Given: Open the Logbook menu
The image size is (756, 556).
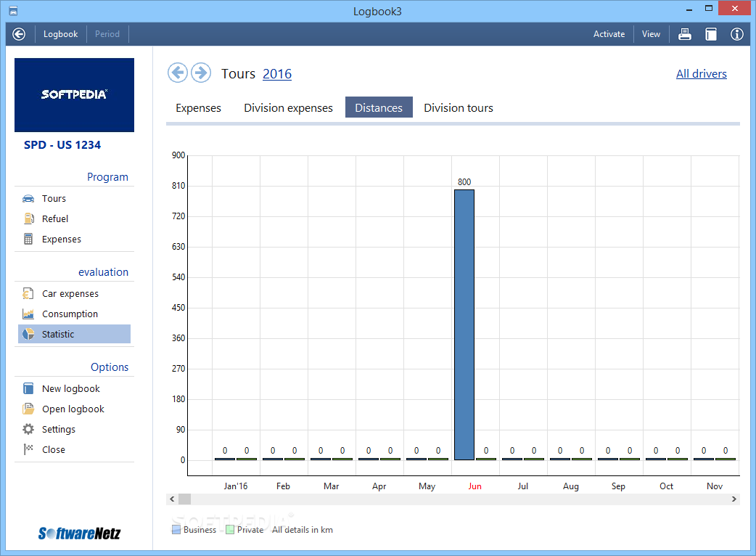Looking at the screenshot, I should pos(60,34).
